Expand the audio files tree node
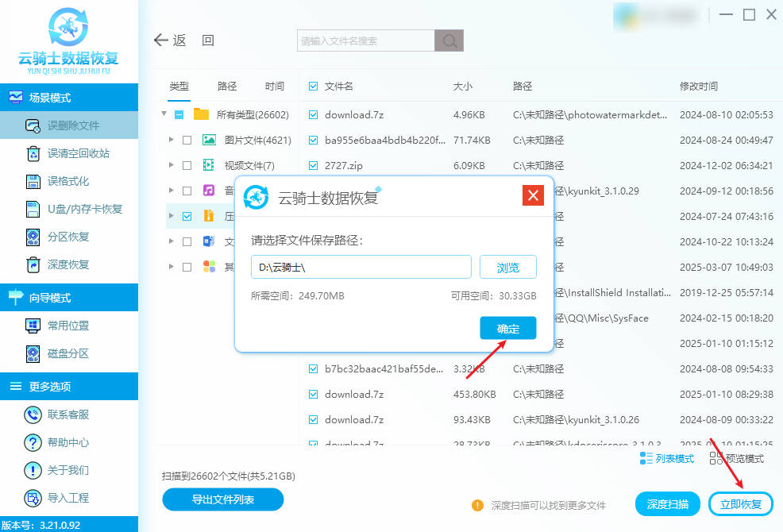The image size is (783, 532). click(172, 191)
